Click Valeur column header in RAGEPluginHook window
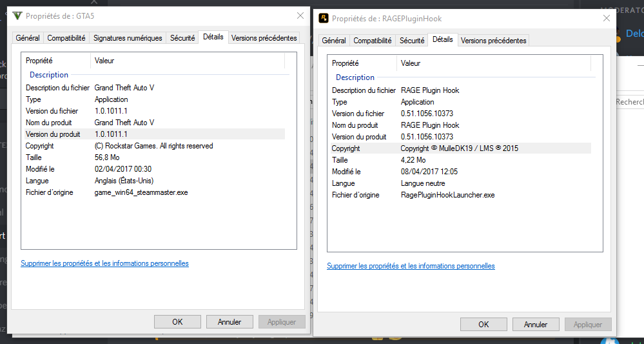 point(494,63)
